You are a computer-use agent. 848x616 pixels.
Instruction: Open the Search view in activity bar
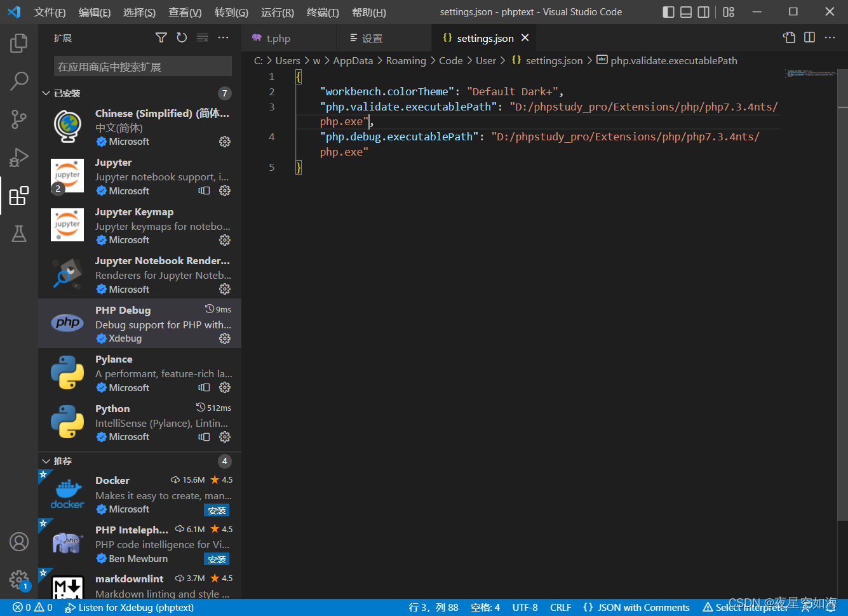coord(19,81)
